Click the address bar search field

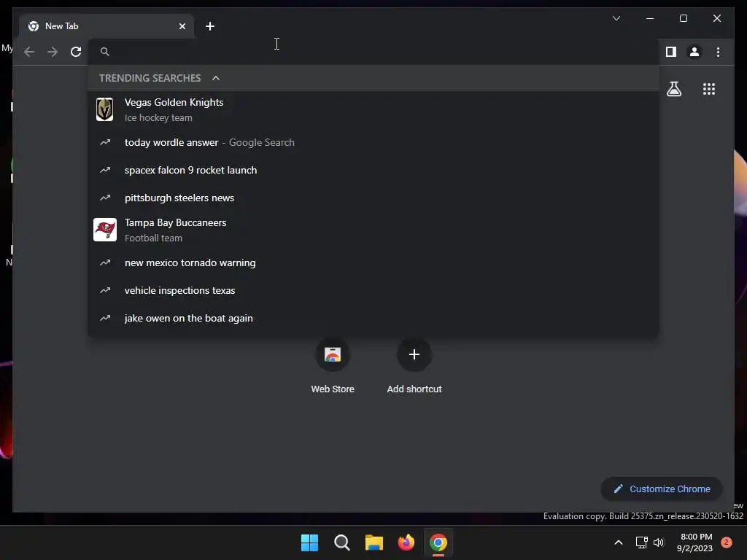[x=373, y=52]
